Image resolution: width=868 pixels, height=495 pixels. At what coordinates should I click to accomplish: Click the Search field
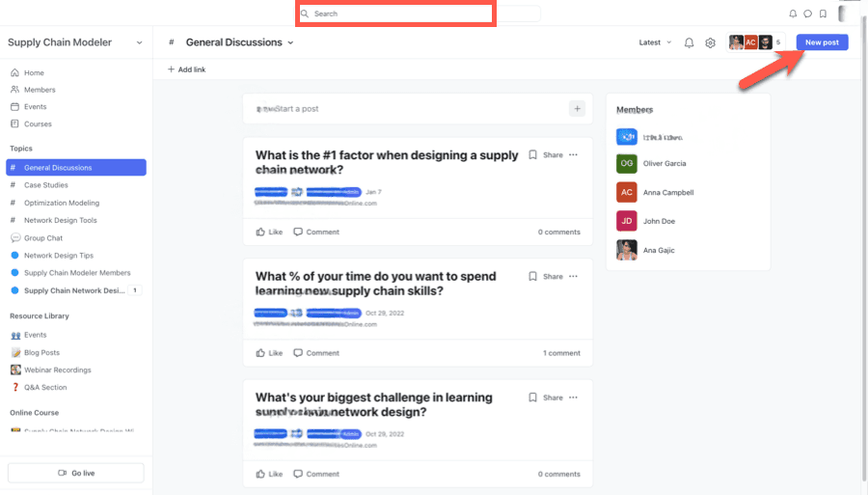(x=395, y=14)
